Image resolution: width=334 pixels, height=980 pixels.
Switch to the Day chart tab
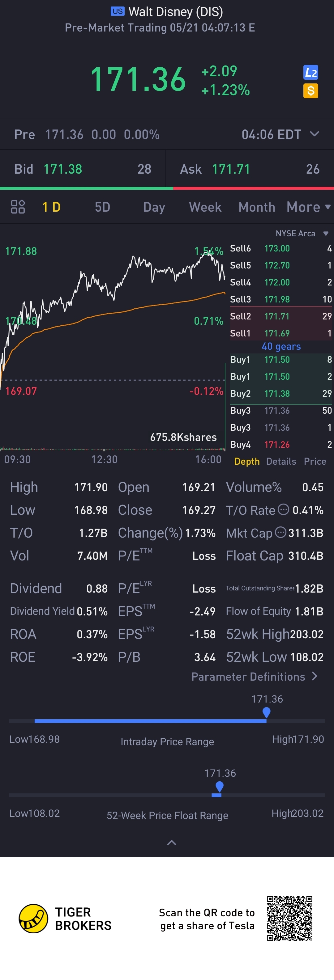[154, 207]
